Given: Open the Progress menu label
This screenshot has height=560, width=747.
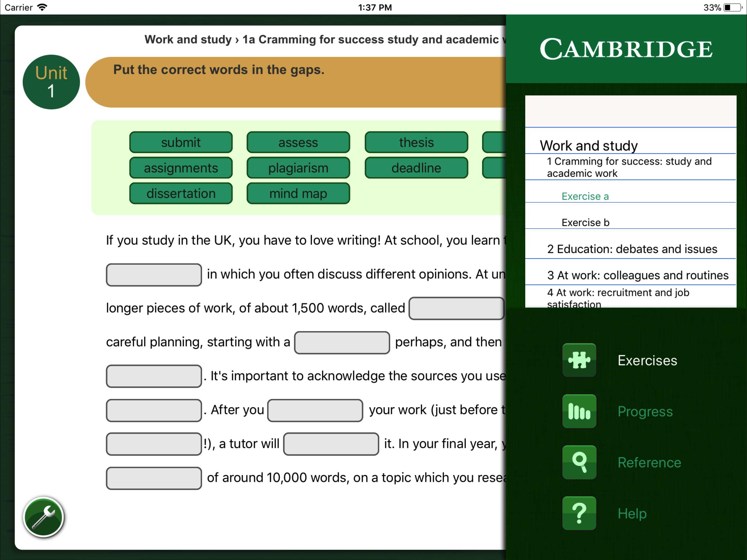Looking at the screenshot, I should (645, 412).
